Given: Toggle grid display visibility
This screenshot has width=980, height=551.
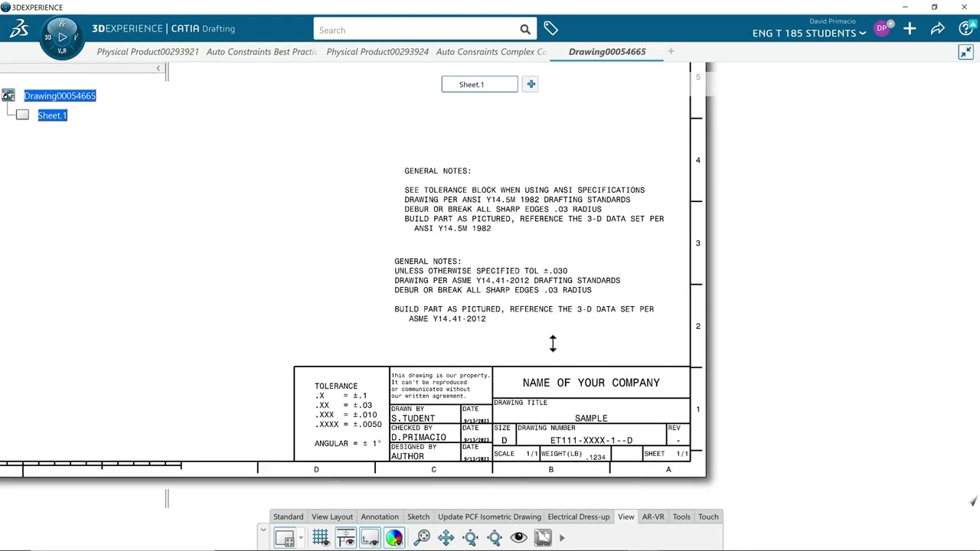Looking at the screenshot, I should (321, 538).
